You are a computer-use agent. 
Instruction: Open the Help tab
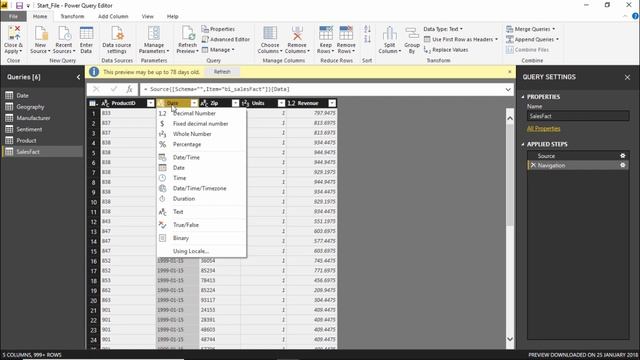173,16
